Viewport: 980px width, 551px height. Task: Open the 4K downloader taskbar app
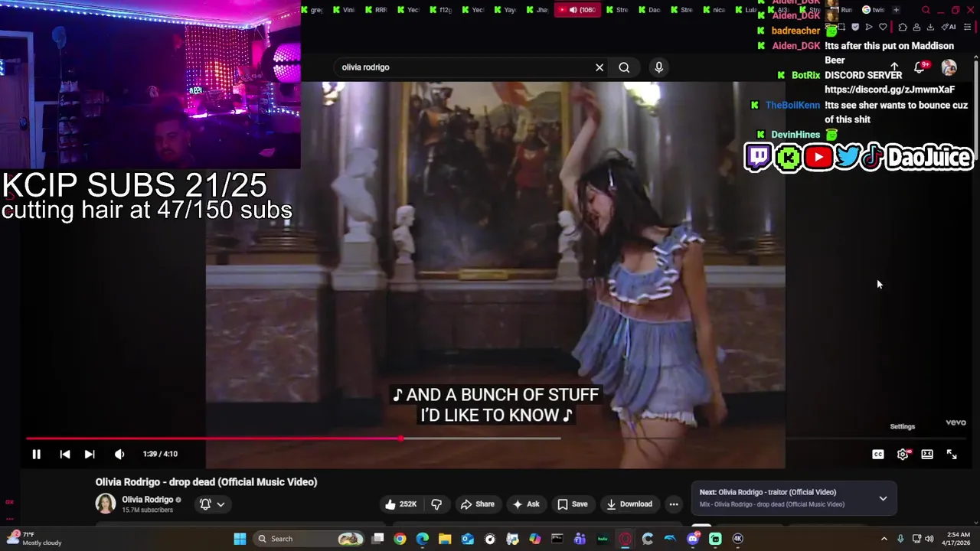coord(738,539)
